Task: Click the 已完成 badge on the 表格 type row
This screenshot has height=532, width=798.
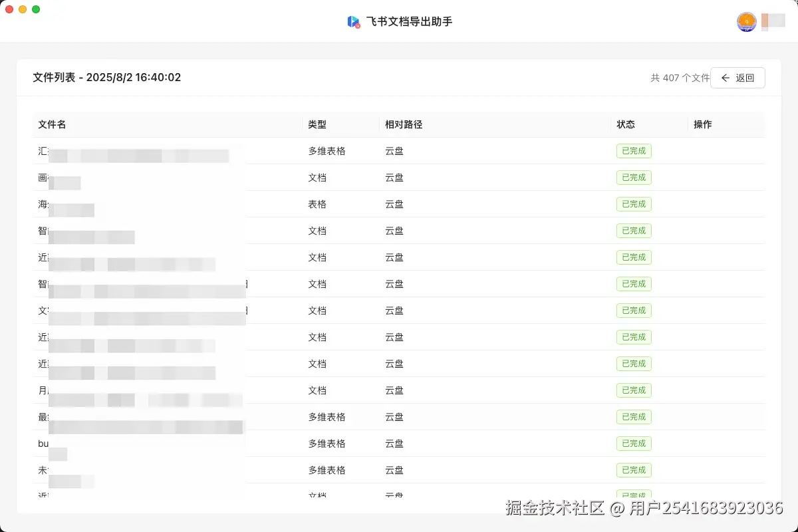Action: [x=634, y=204]
